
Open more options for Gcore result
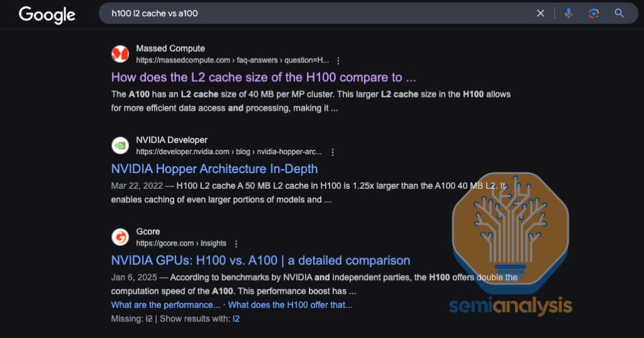click(236, 244)
